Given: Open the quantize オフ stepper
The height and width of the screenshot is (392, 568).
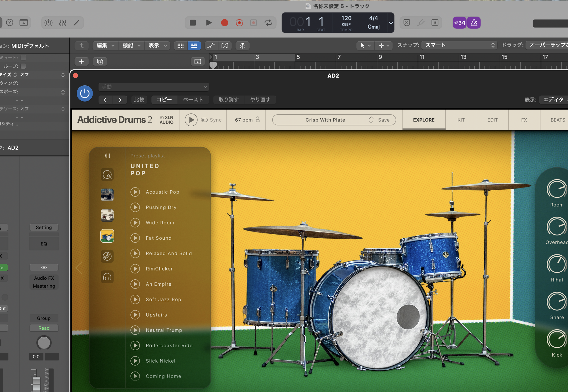Looking at the screenshot, I should (x=63, y=75).
